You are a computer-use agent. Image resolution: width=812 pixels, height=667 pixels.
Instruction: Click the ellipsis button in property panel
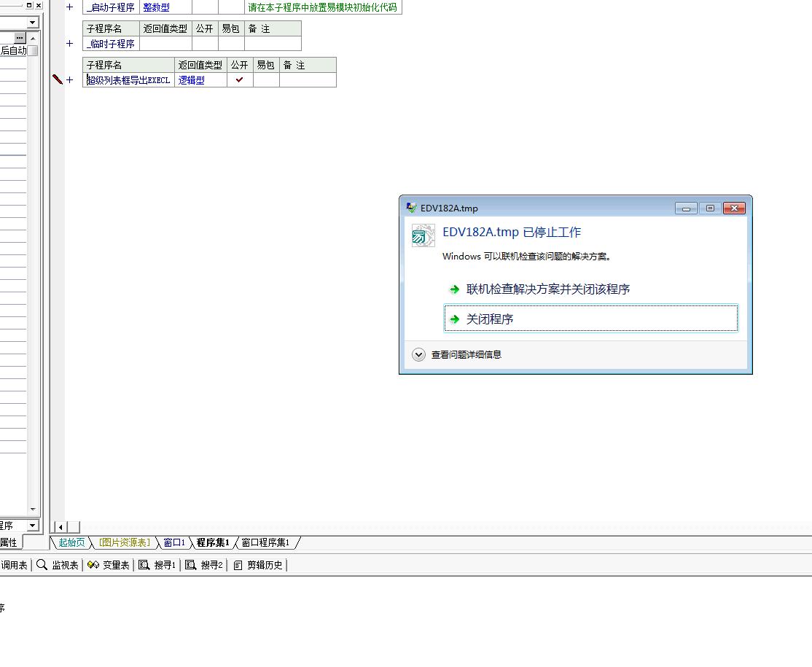coord(20,37)
